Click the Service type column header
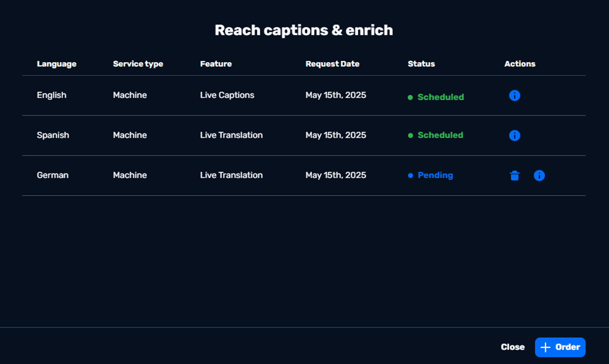This screenshot has width=609, height=364. point(138,64)
